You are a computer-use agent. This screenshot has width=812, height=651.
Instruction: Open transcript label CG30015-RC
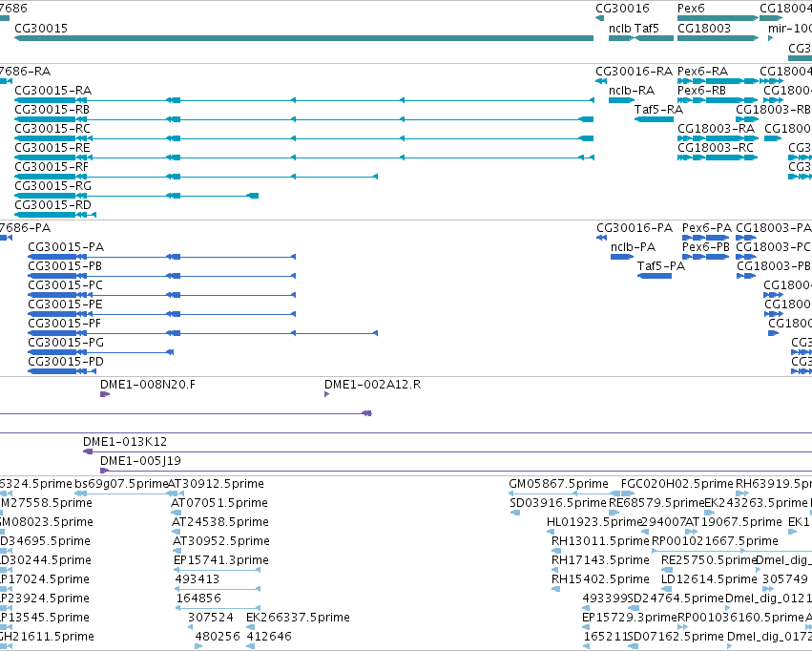pyautogui.click(x=52, y=129)
